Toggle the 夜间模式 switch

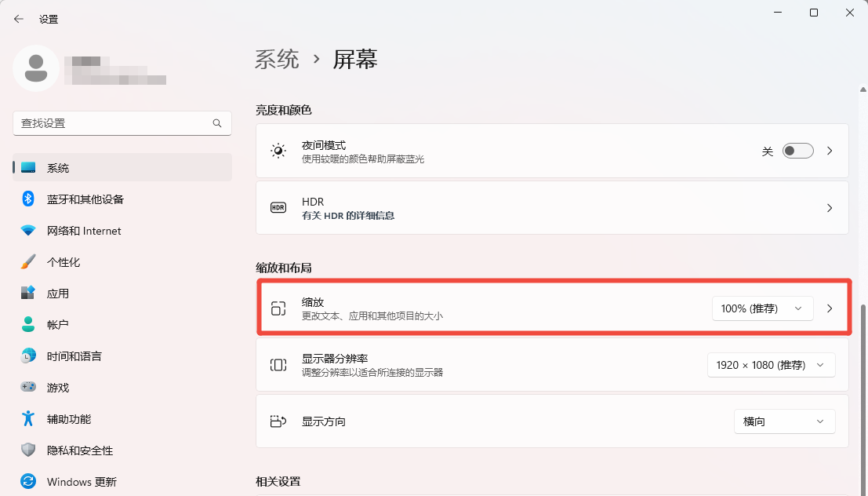pos(797,151)
